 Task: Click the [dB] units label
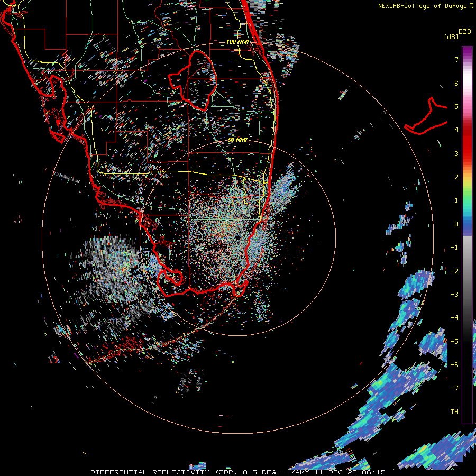pyautogui.click(x=451, y=36)
